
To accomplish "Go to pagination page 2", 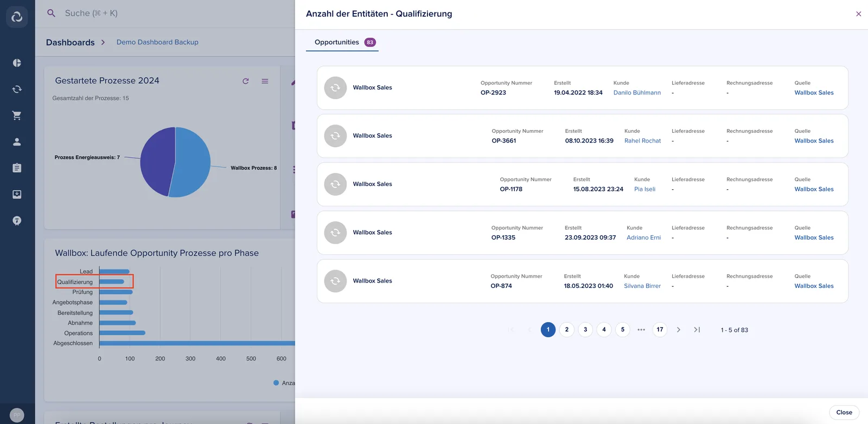I will (x=567, y=330).
